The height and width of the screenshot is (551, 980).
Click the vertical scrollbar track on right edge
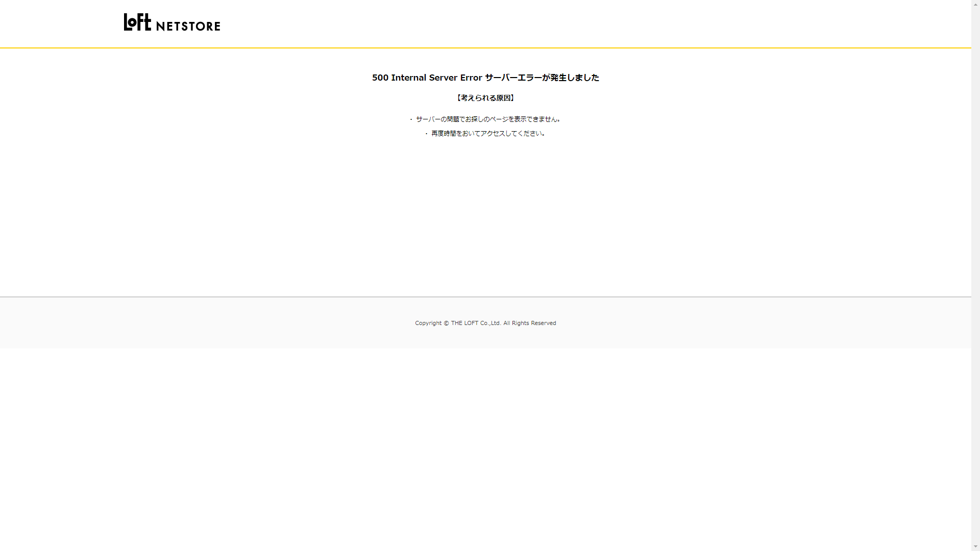point(975,275)
